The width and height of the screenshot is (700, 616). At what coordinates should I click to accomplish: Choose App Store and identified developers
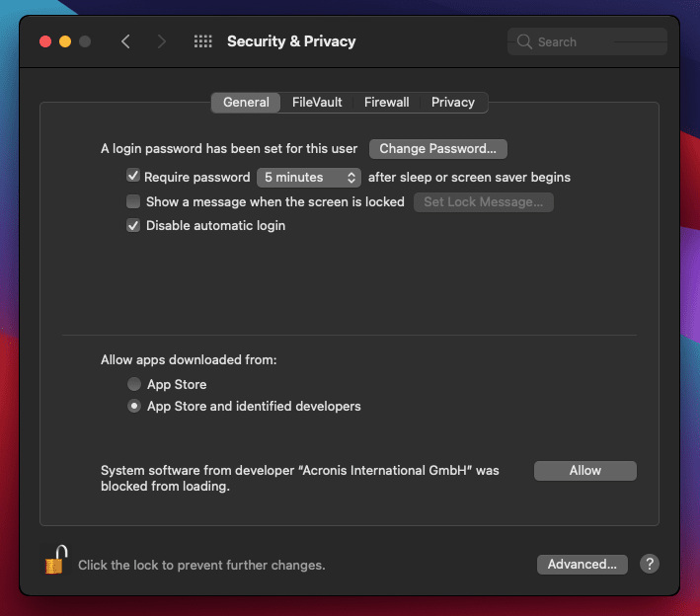point(134,406)
